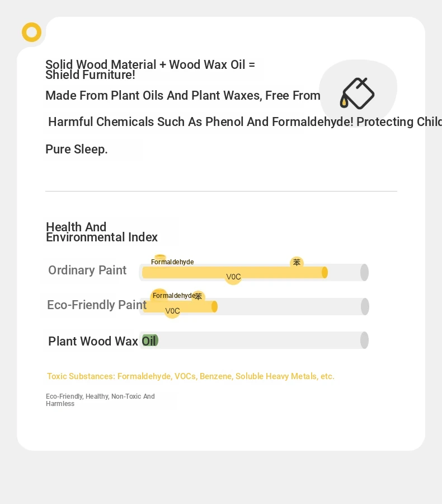
Task: Click the Solid Wood Material headline
Action: point(150,69)
